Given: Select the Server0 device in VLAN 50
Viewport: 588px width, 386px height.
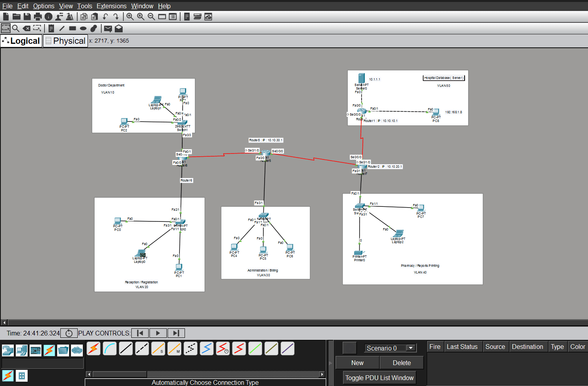Looking at the screenshot, I should [x=361, y=78].
